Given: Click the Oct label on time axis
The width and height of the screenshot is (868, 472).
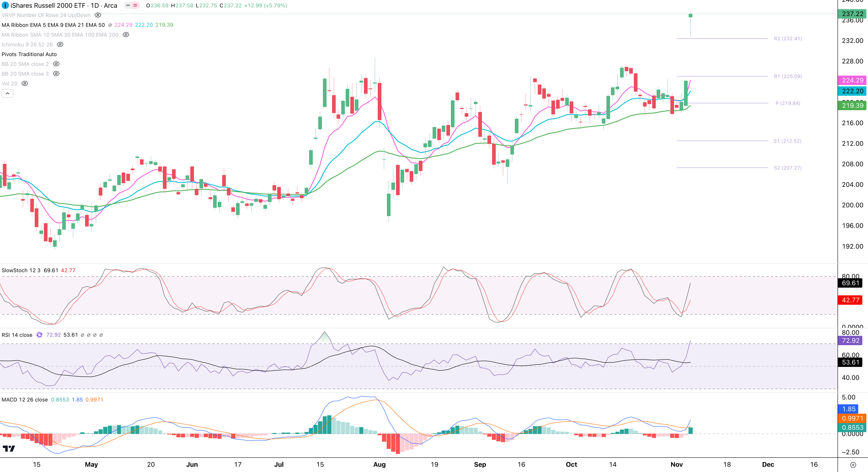Looking at the screenshot, I should pyautogui.click(x=571, y=465).
